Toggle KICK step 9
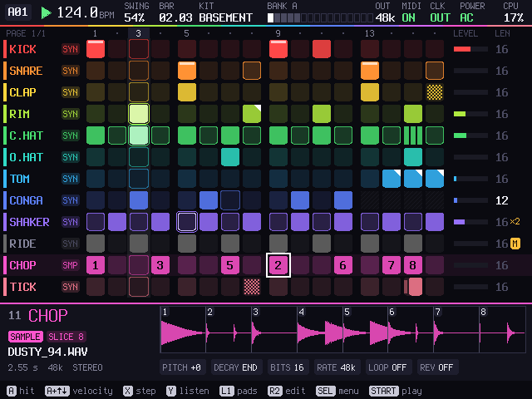This screenshot has height=399, width=532. point(278,49)
